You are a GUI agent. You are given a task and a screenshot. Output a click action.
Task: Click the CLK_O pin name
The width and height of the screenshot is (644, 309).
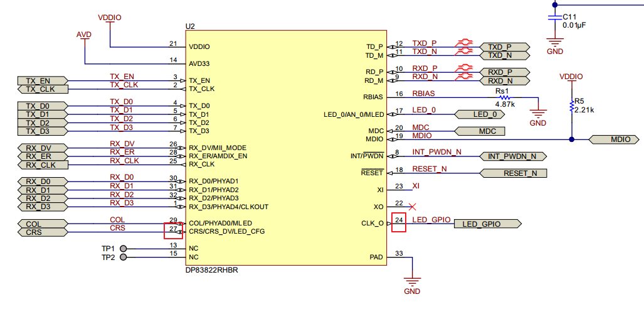(372, 224)
